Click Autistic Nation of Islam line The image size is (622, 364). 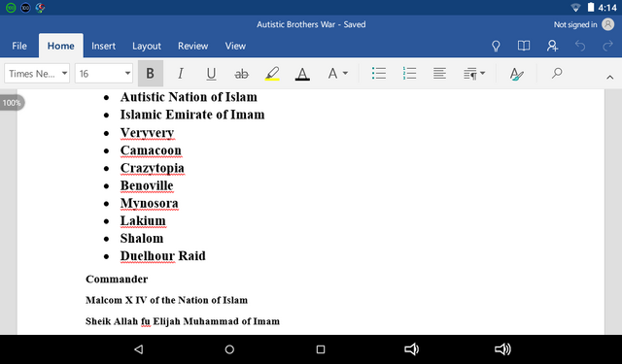point(189,97)
